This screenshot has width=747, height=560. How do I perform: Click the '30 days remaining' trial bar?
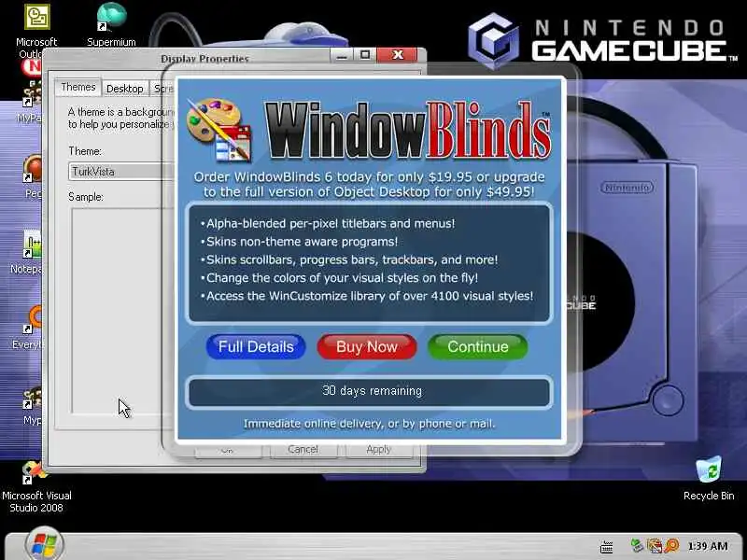click(x=369, y=392)
